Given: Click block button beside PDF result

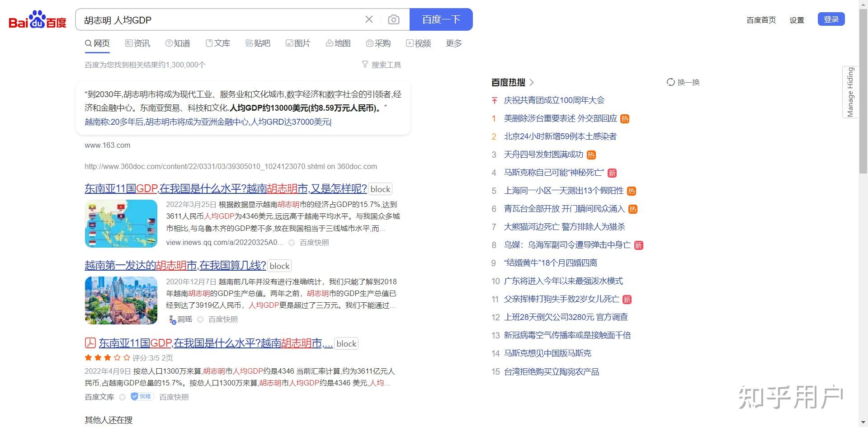Looking at the screenshot, I should (346, 344).
